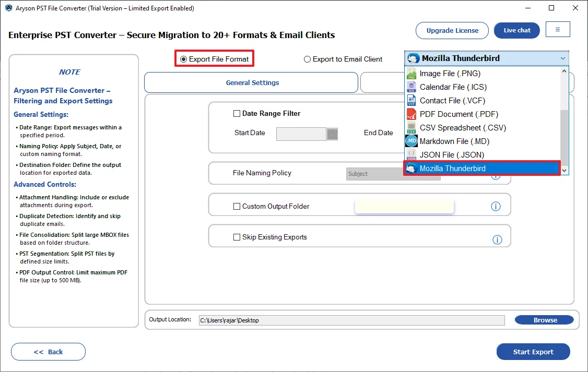
Task: Click the General Settings heading in note panel
Action: coord(41,115)
